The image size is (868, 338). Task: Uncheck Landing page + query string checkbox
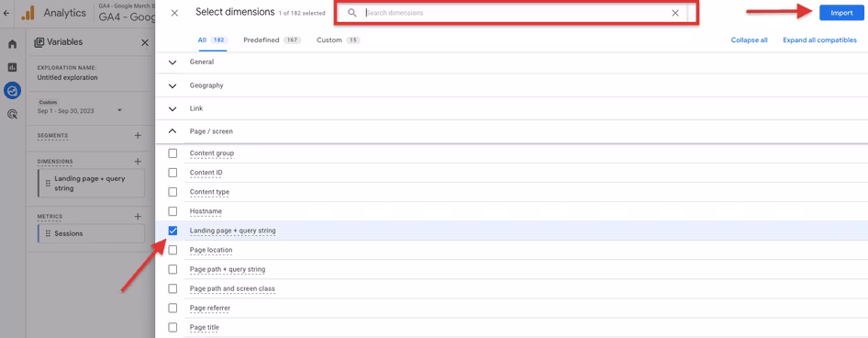pos(172,231)
